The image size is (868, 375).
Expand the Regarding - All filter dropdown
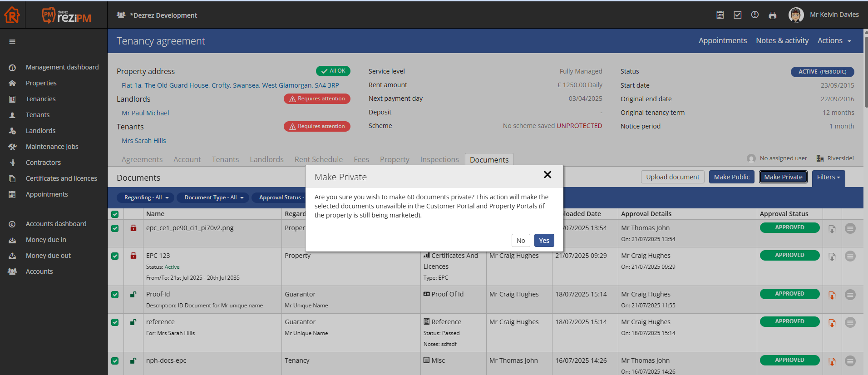146,197
